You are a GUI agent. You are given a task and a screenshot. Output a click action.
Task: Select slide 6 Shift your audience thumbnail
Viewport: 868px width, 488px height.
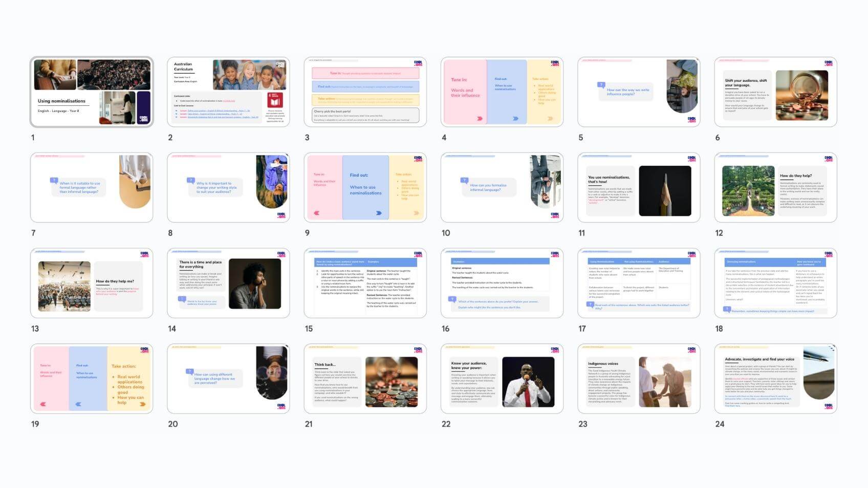[x=775, y=92]
